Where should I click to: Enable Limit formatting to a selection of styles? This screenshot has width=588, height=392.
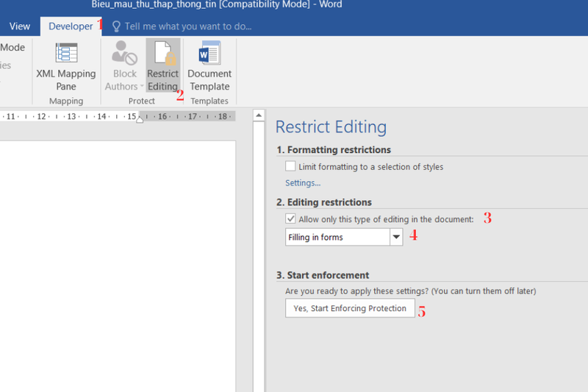click(x=291, y=167)
